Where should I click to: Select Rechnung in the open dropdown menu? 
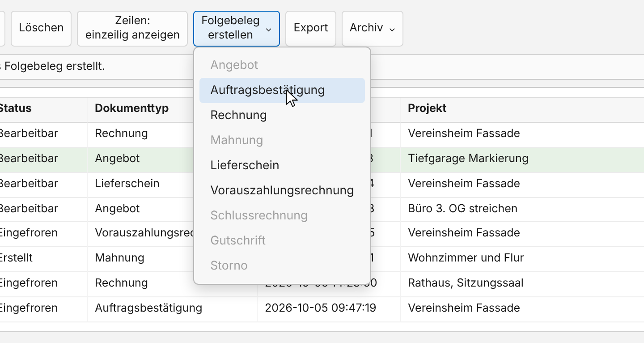(282, 115)
